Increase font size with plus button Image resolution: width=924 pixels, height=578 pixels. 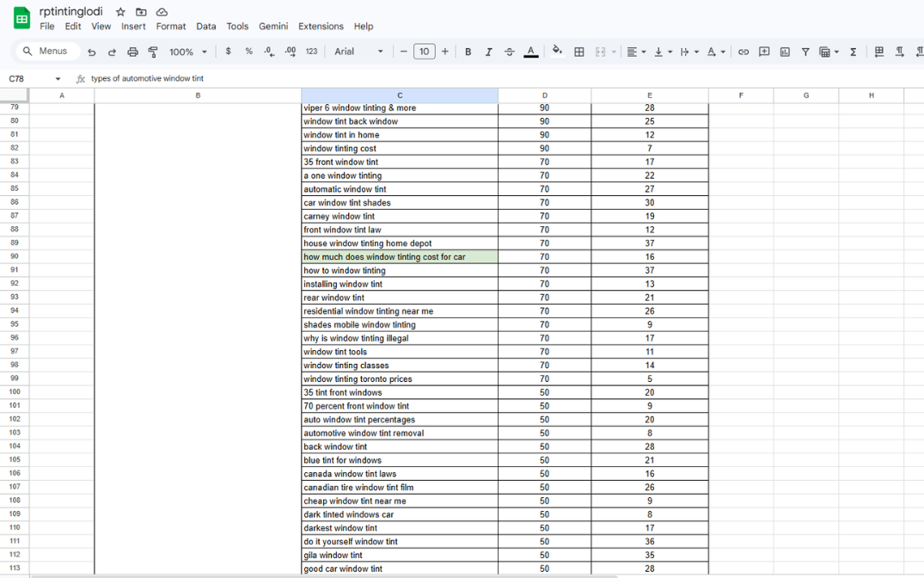445,52
